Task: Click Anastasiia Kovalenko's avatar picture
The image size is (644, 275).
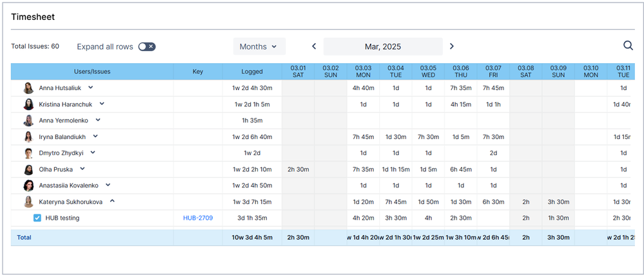Action: [28, 185]
